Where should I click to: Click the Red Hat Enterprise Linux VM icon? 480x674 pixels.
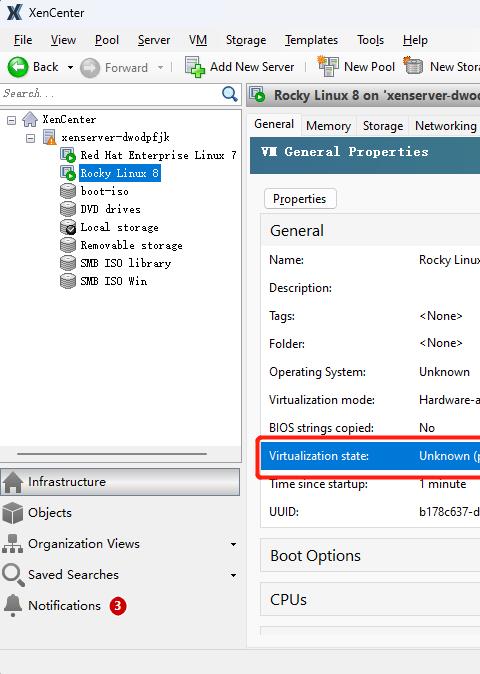(x=68, y=155)
